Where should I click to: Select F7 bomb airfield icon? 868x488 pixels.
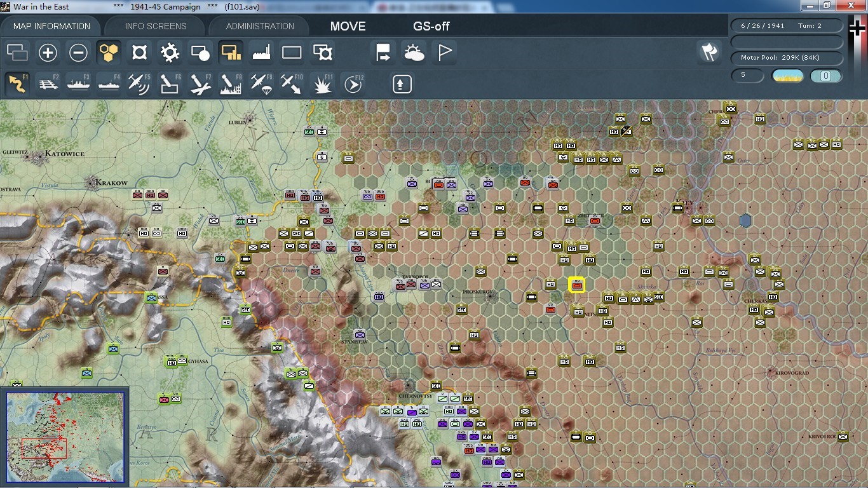[x=200, y=84]
